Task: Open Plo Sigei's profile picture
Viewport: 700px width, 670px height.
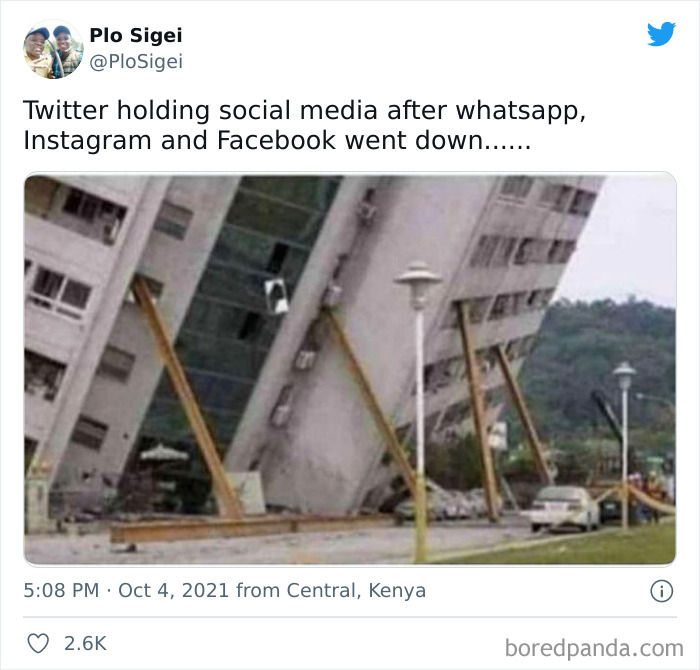Action: tap(53, 50)
